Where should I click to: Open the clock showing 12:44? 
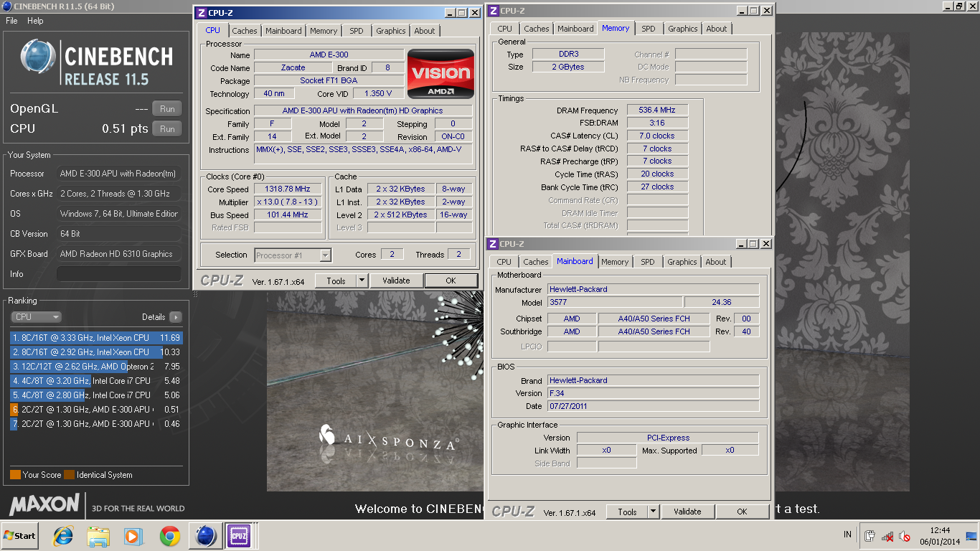[x=939, y=536]
